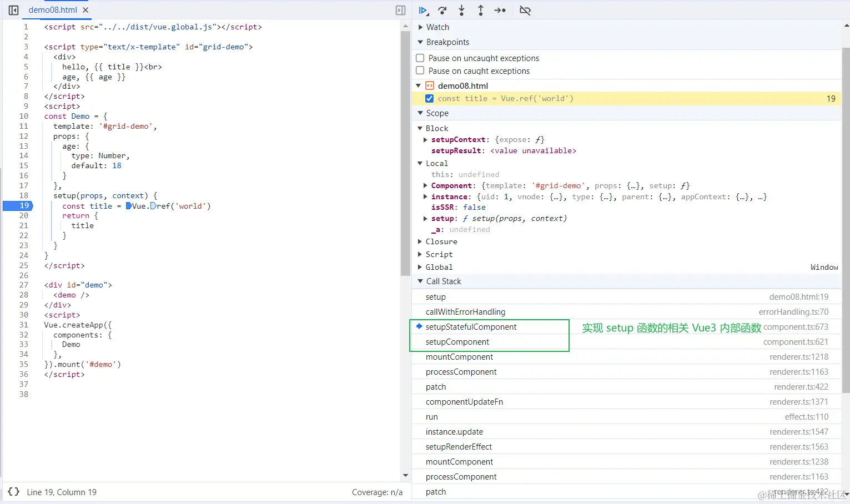Enable Pause on uncaught exceptions
The width and height of the screenshot is (850, 504).
pos(420,58)
